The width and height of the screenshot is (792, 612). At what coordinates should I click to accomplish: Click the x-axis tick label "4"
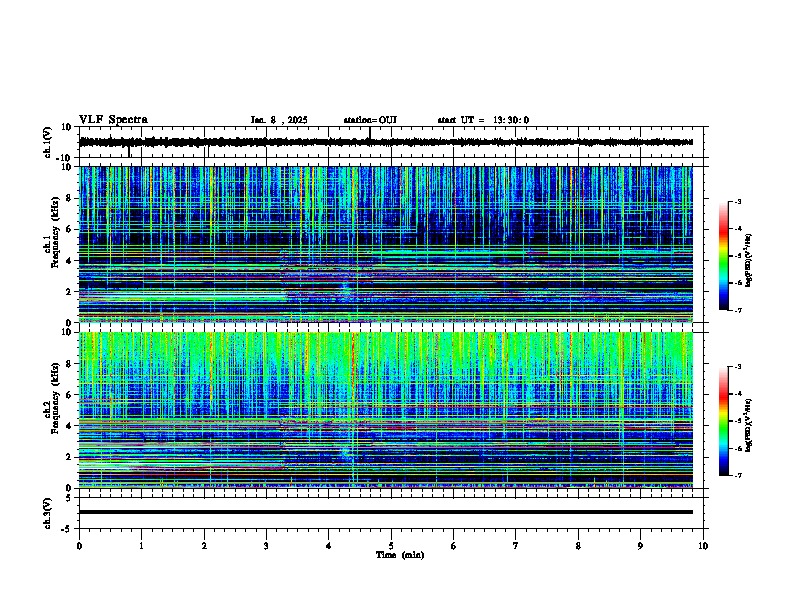(x=329, y=546)
